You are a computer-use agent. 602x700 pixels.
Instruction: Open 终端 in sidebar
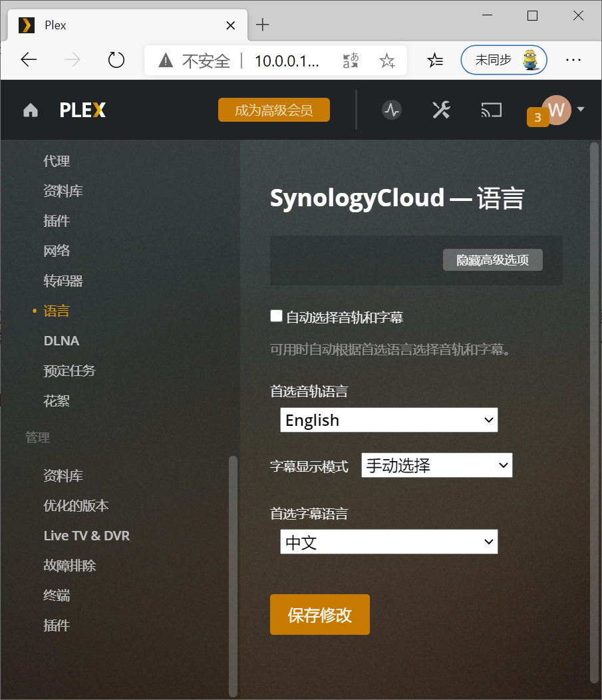[x=57, y=595]
